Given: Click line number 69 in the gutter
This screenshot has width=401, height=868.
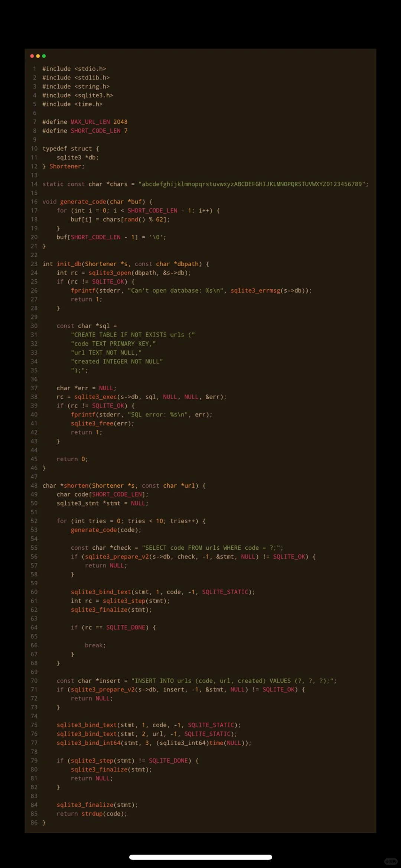Looking at the screenshot, I should click(x=34, y=672).
